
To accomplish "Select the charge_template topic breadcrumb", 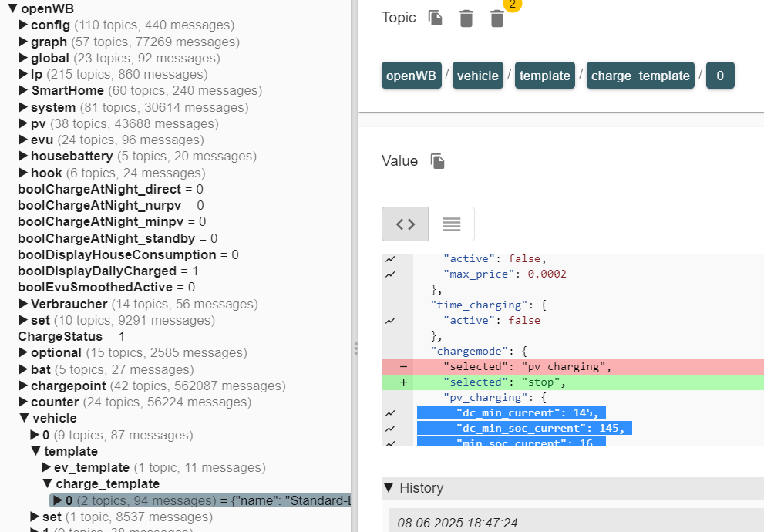I will tap(640, 76).
